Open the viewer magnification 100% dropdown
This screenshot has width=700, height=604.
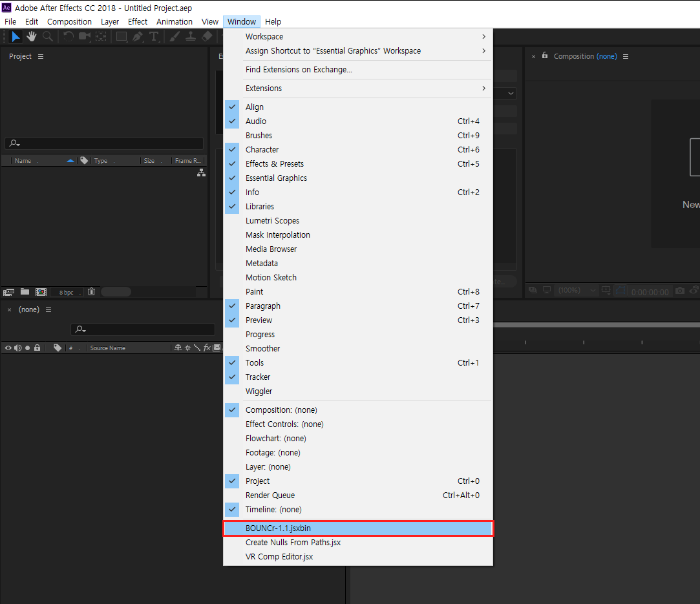click(x=577, y=291)
